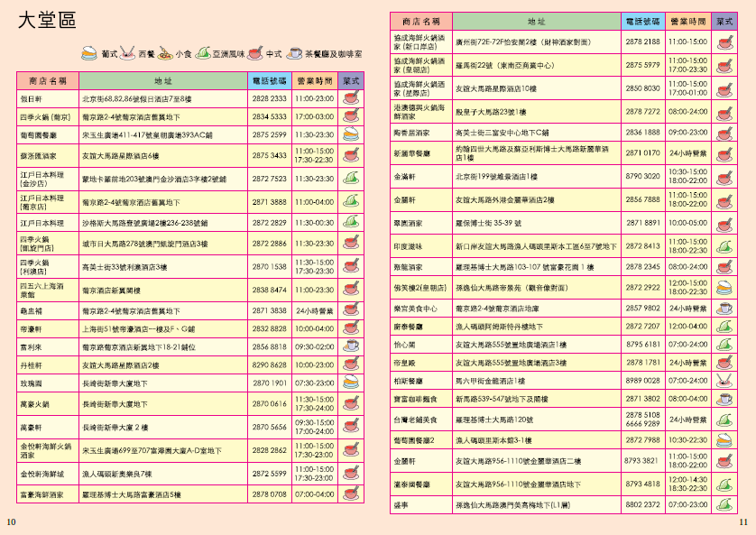Image resolution: width=756 pixels, height=535 pixels.
Task: Click the Portuguese dish icon in 2875 2599 row
Action: pyautogui.click(x=351, y=134)
